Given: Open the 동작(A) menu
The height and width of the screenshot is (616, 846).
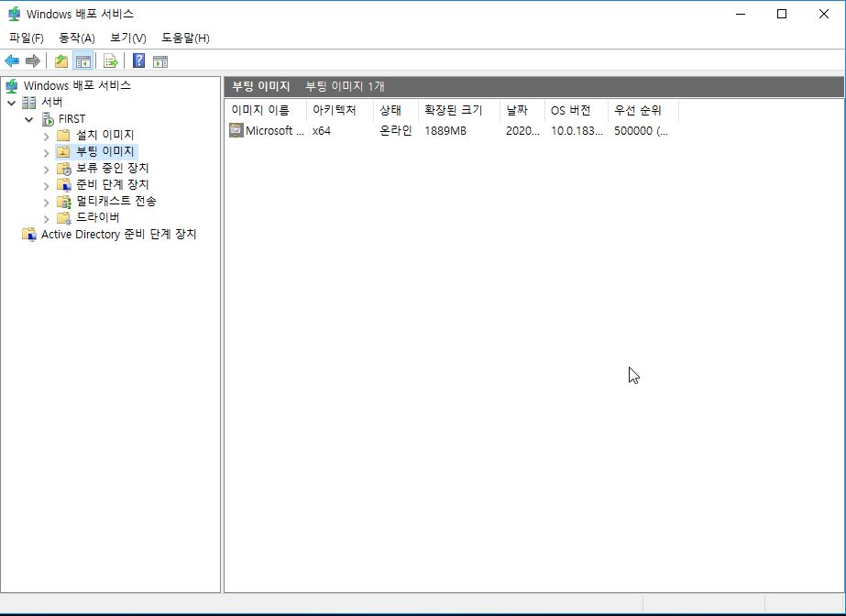Looking at the screenshot, I should coord(77,38).
